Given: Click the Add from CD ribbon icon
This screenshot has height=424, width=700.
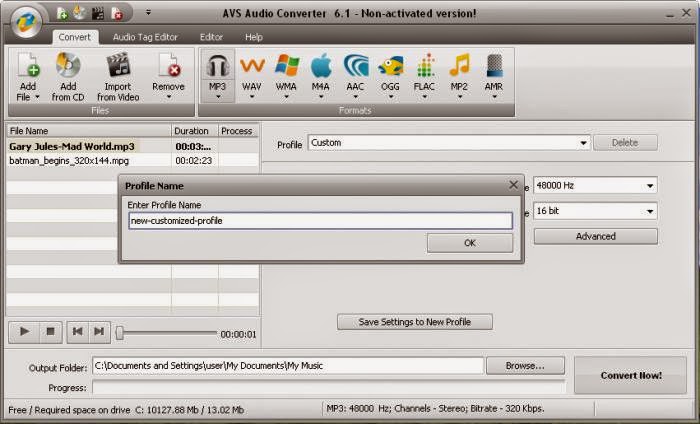Looking at the screenshot, I should (x=68, y=65).
